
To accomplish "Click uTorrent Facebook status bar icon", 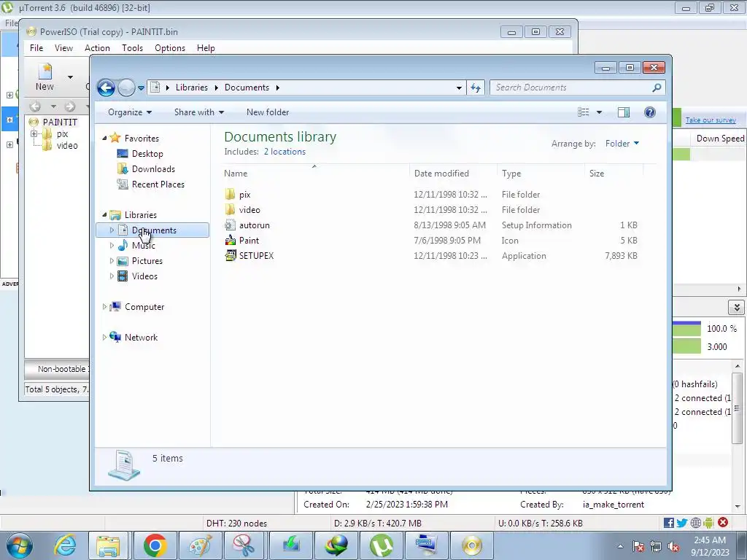I will click(x=668, y=523).
